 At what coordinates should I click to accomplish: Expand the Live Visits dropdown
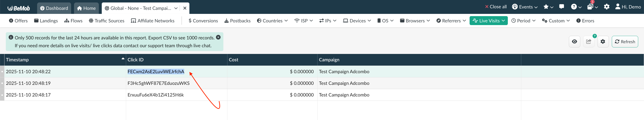click(488, 21)
